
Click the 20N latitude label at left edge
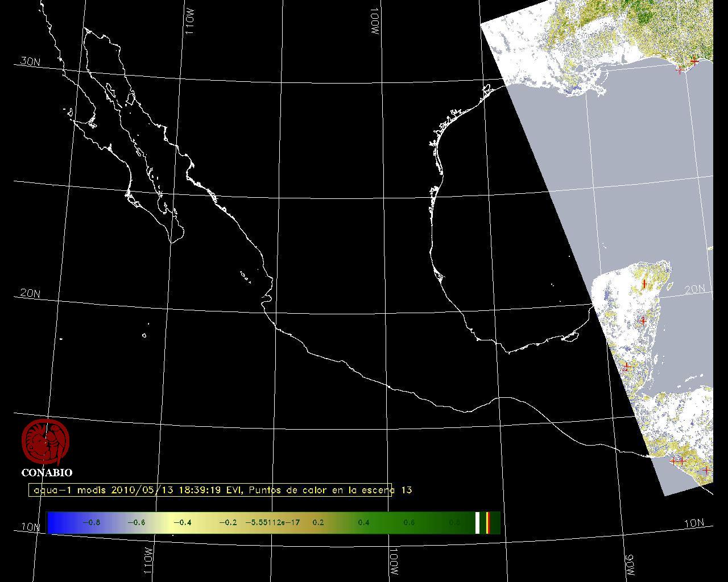(x=30, y=293)
